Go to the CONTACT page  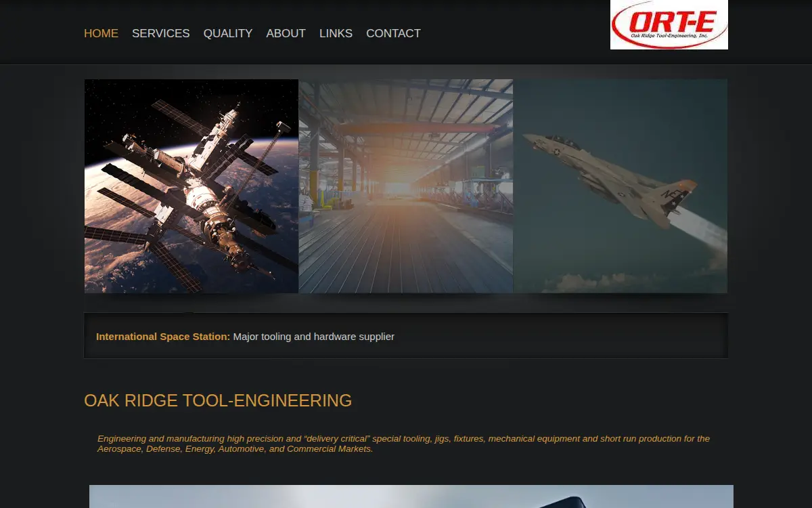(x=393, y=33)
